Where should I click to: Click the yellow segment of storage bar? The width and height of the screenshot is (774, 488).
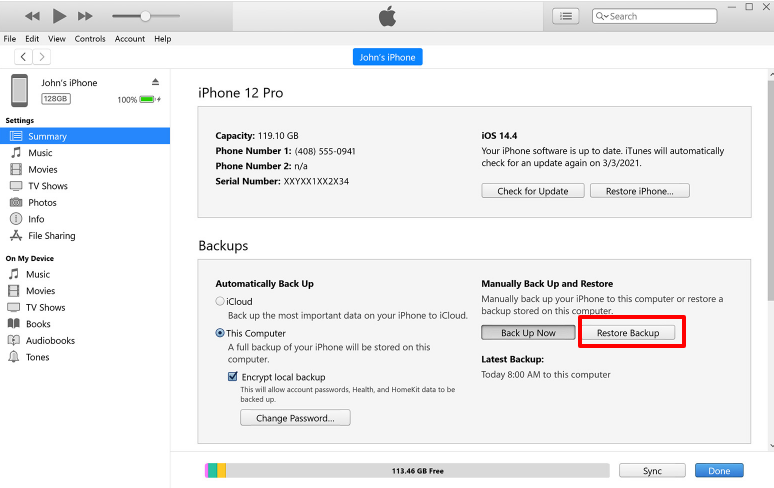pos(222,471)
